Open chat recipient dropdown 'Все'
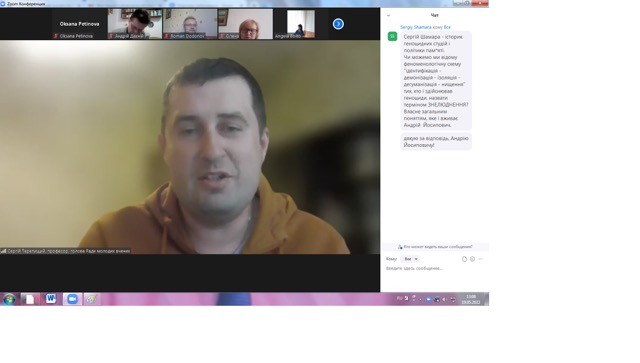The width and height of the screenshot is (640, 363). pos(411,259)
